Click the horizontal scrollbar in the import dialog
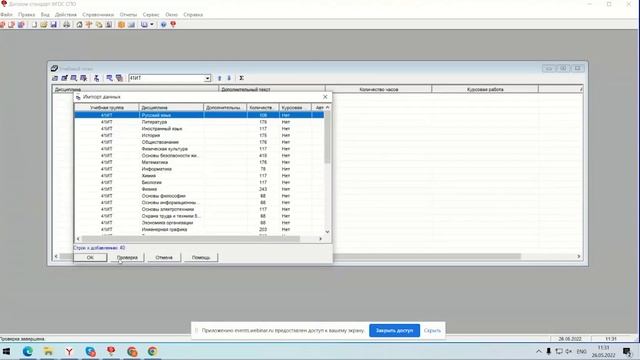Viewport: 640px width, 360px height. (x=191, y=239)
